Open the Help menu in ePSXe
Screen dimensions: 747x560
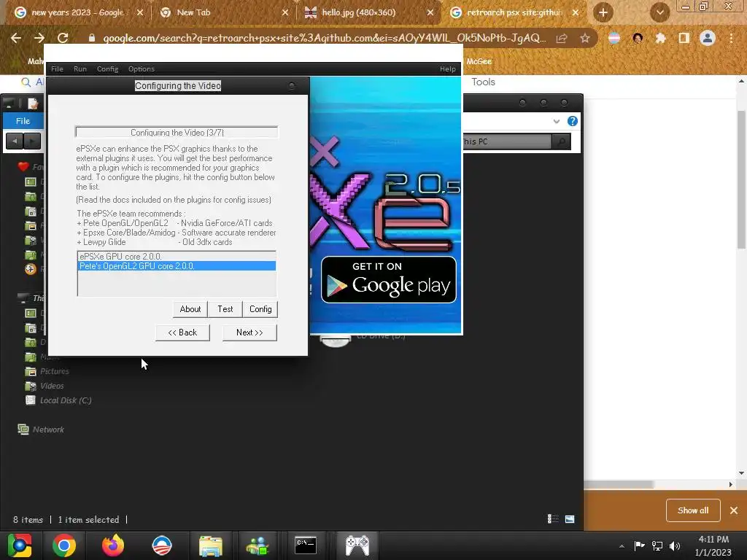(447, 69)
